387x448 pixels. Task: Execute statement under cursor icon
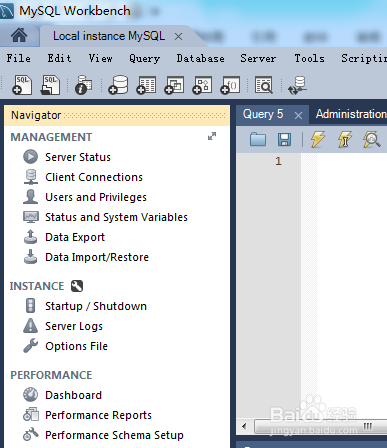pos(344,139)
